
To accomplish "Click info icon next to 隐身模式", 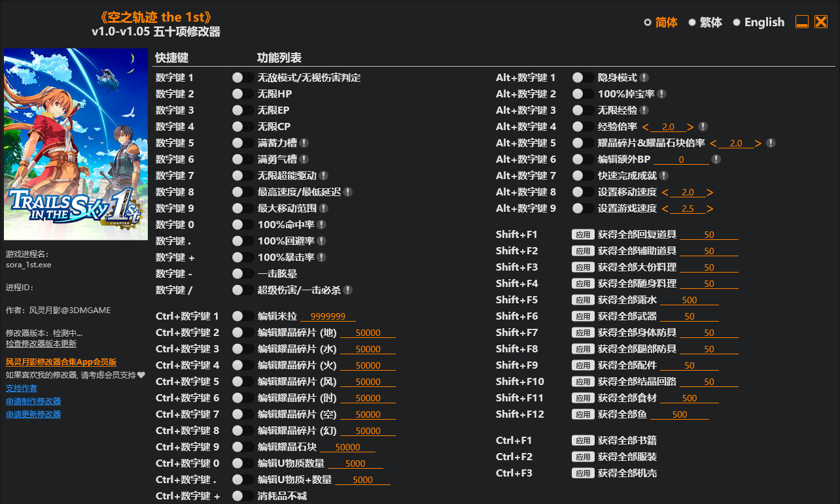I will 644,78.
